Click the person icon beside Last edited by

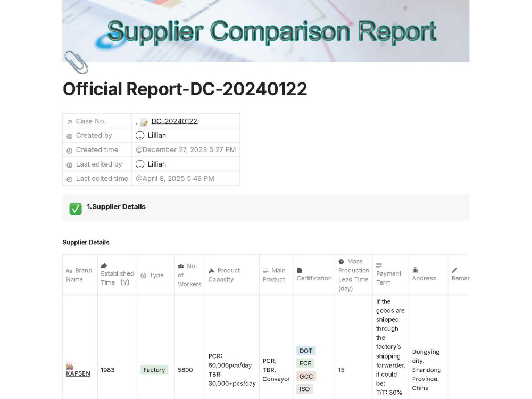tap(70, 165)
